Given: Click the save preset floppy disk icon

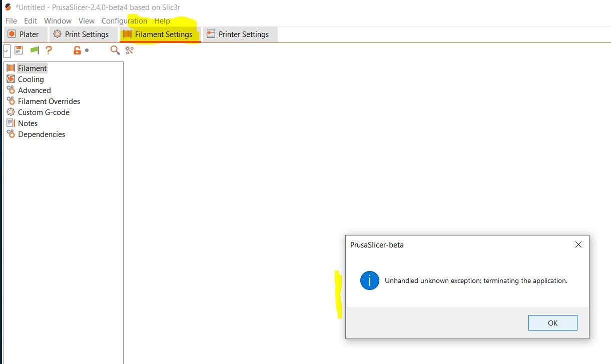Looking at the screenshot, I should [19, 50].
